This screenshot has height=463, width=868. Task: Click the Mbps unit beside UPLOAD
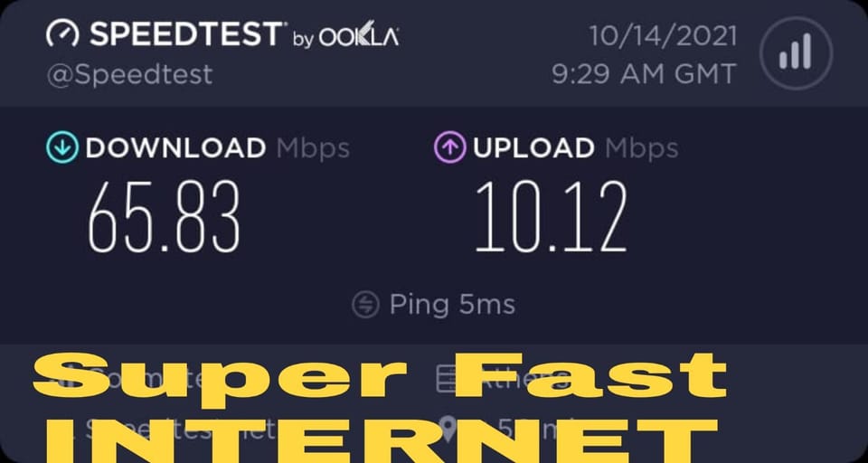point(642,148)
